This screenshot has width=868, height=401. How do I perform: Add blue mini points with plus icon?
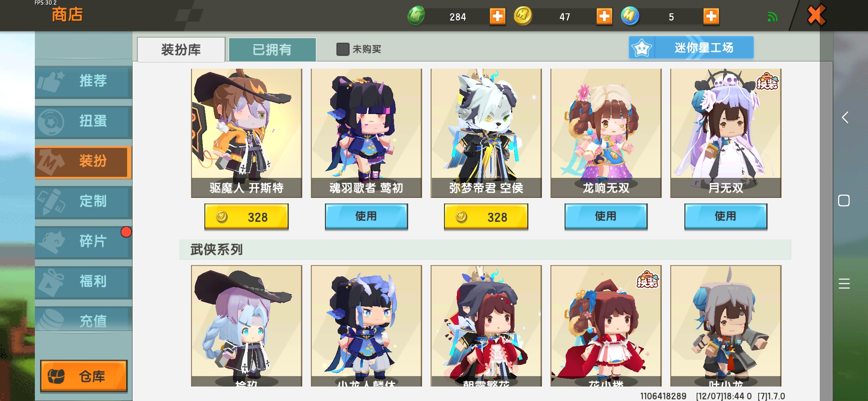(711, 16)
